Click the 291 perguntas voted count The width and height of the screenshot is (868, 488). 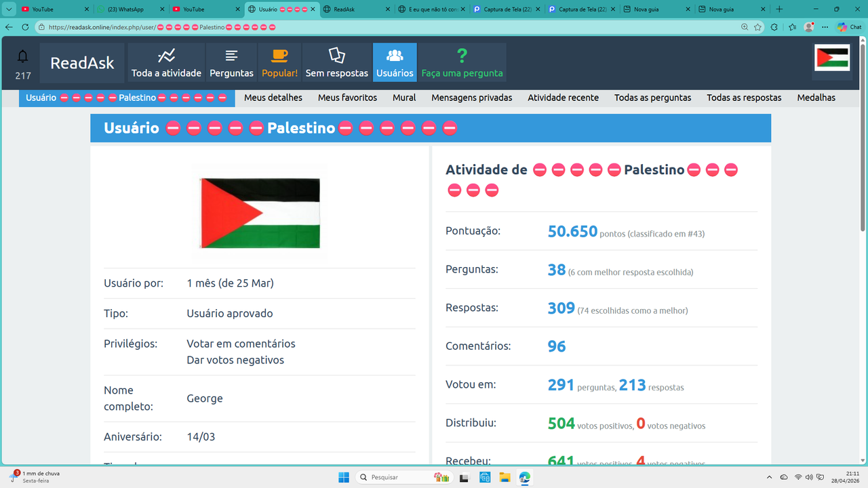[561, 385]
